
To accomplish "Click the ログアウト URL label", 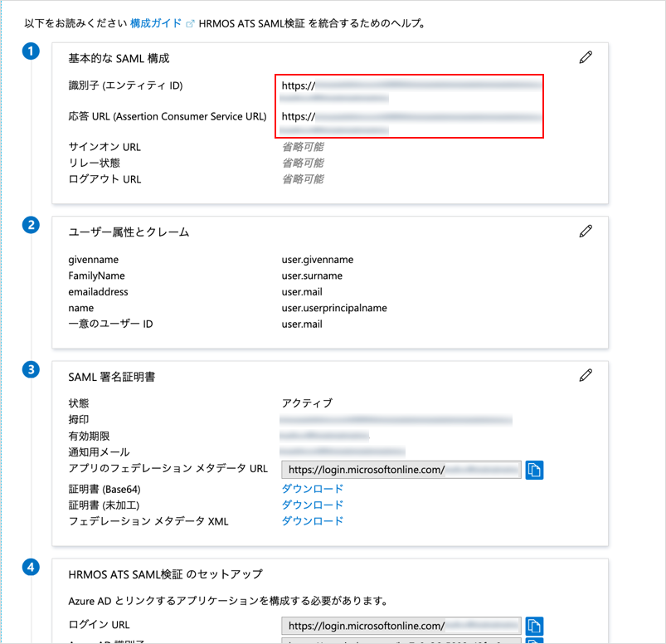I will [x=105, y=179].
